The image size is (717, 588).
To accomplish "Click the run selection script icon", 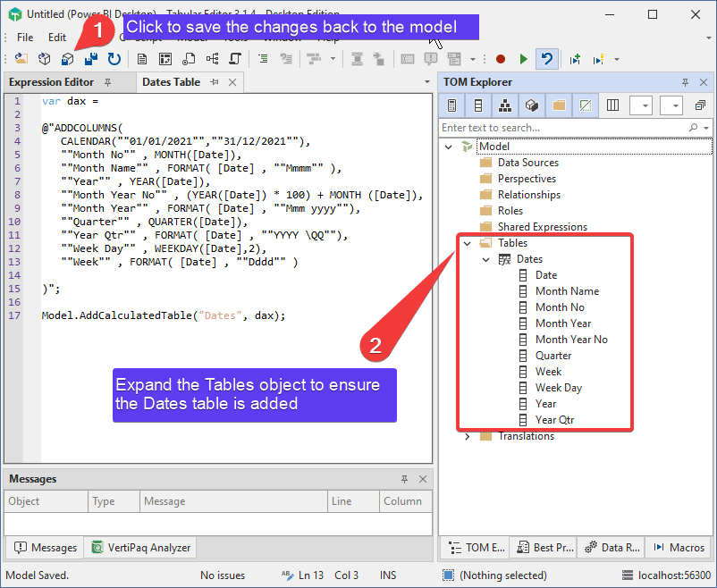I will click(599, 59).
